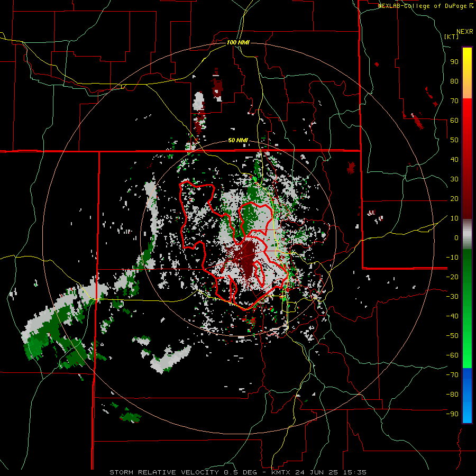Click the -10 value on velocity scale

pyautogui.click(x=452, y=258)
